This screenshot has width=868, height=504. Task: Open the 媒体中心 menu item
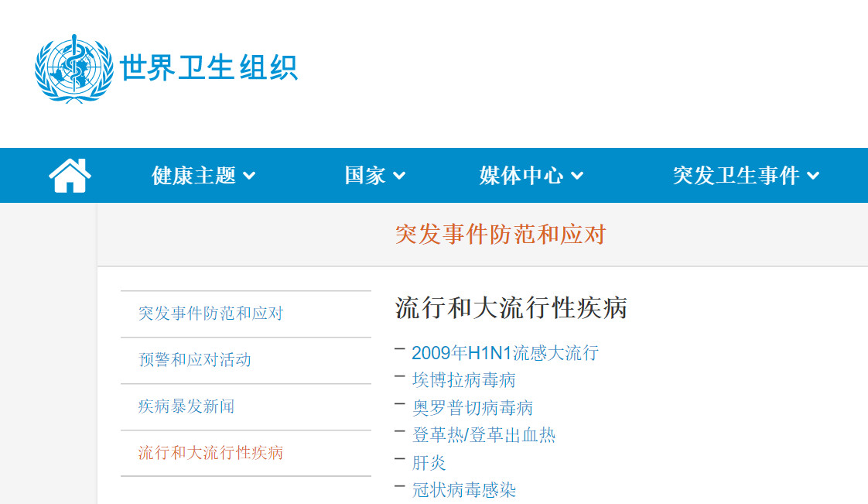(x=521, y=176)
